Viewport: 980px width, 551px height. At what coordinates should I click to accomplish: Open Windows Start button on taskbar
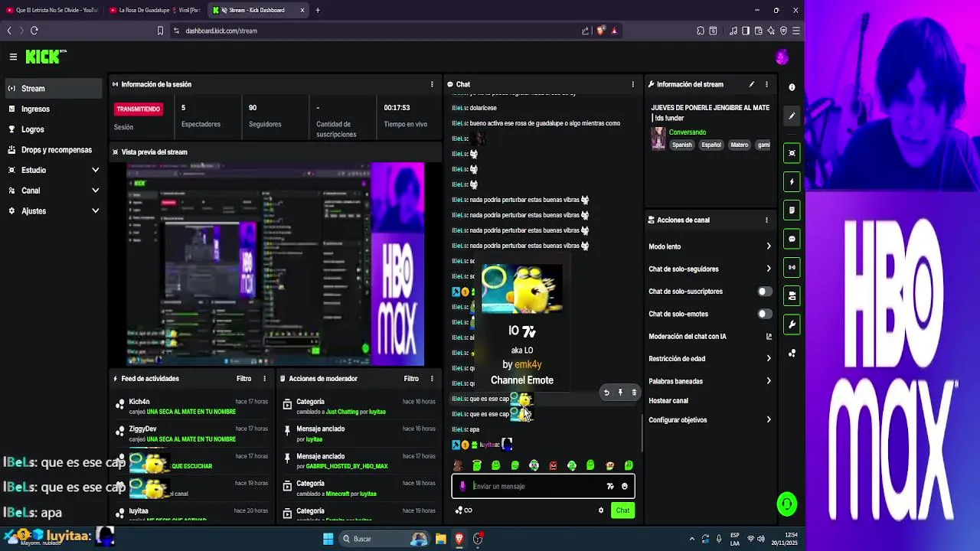(328, 539)
